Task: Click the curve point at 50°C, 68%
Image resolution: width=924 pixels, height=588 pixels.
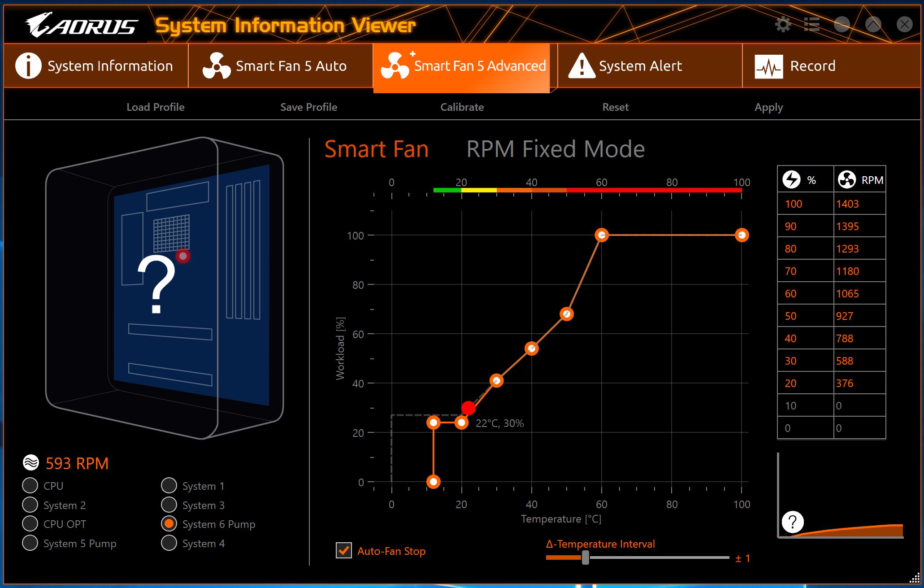Action: [x=567, y=314]
